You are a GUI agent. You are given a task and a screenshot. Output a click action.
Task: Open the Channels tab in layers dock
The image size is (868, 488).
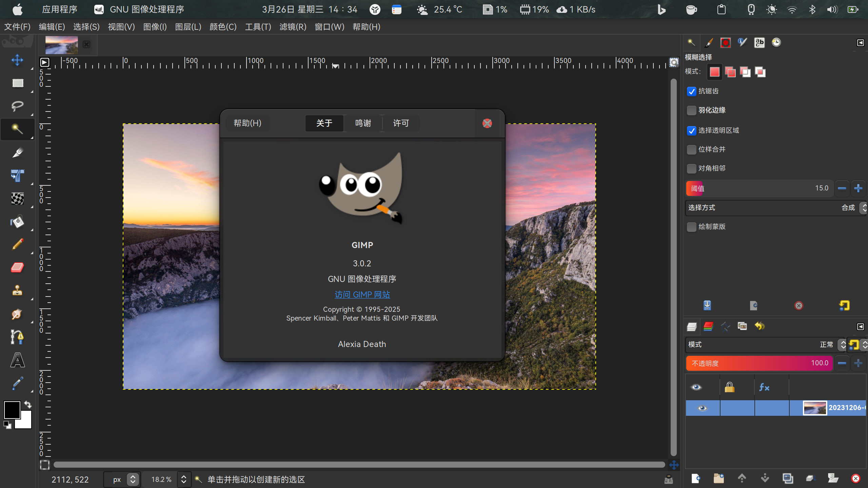pos(708,326)
